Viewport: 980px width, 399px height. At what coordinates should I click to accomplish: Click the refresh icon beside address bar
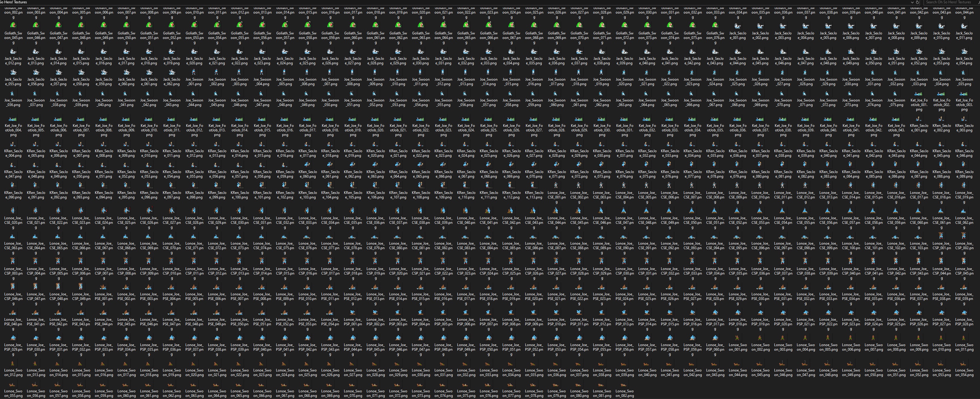917,2
